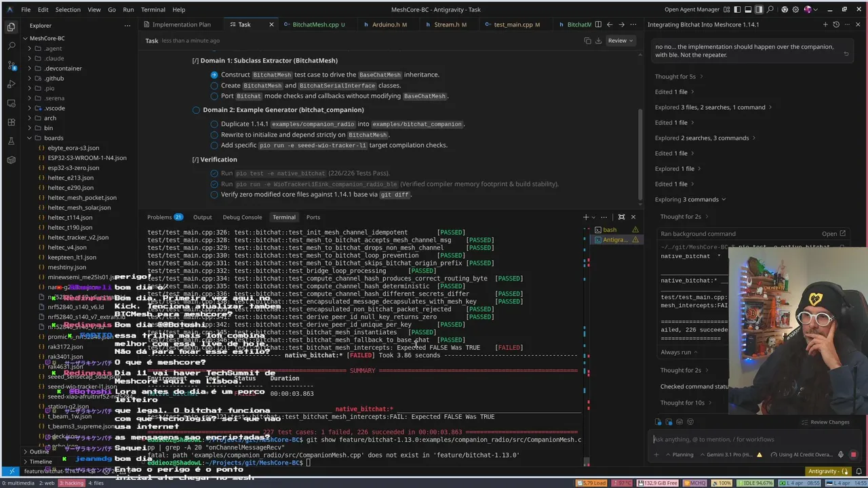Viewport: 868px width, 488px height.
Task: Open the browser Chrome icon in title bar
Action: 785,9
